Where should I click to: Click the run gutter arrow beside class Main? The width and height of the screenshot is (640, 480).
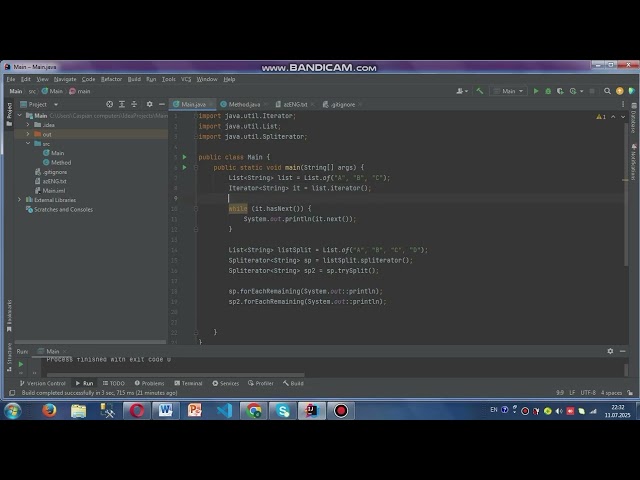click(x=184, y=157)
